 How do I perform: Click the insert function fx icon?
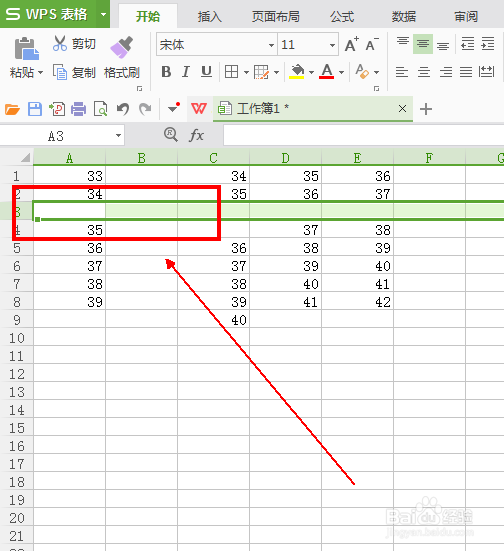(196, 135)
